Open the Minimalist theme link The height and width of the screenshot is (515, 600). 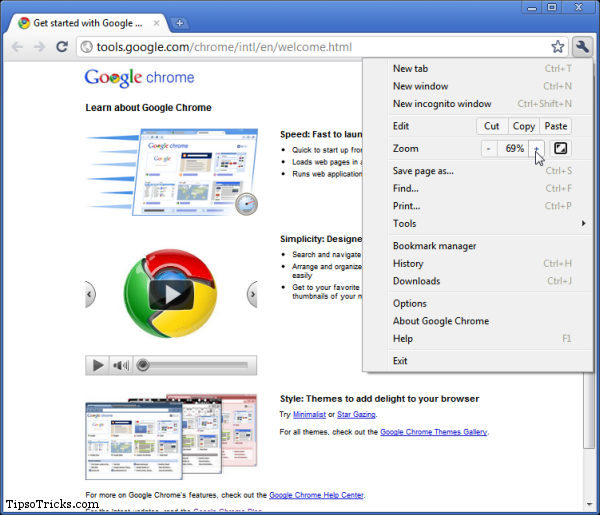tap(309, 414)
